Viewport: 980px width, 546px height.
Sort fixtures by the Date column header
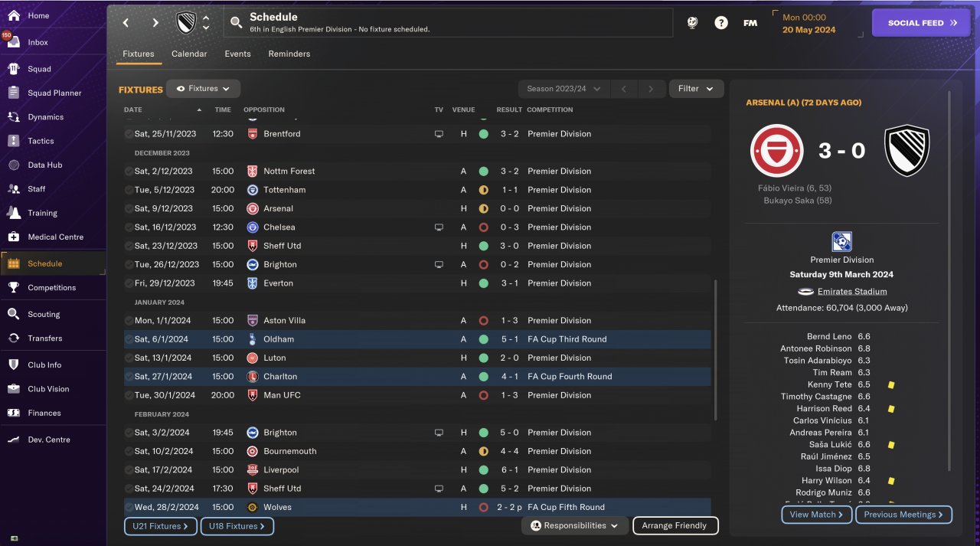pyautogui.click(x=162, y=110)
